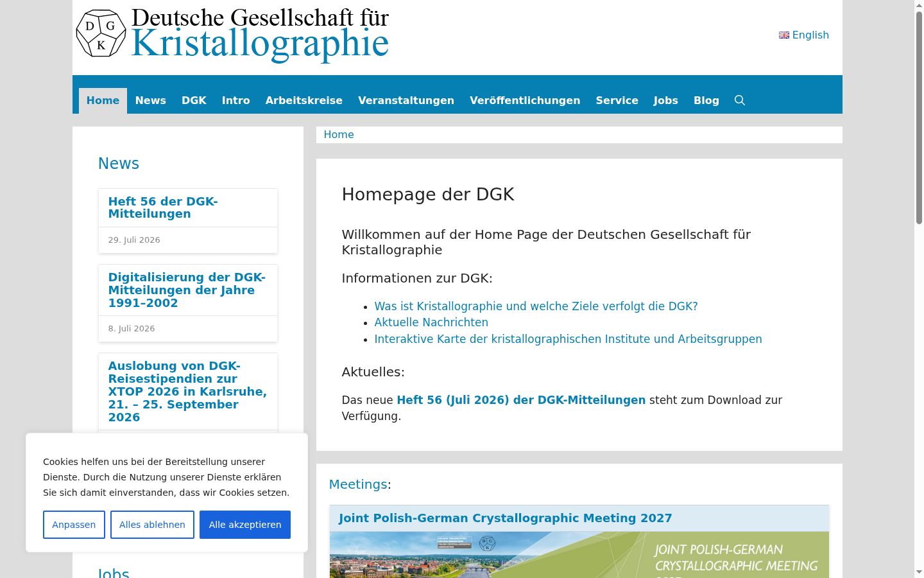Image resolution: width=924 pixels, height=578 pixels.
Task: Click the Polish-German meeting banner image
Action: pyautogui.click(x=579, y=555)
